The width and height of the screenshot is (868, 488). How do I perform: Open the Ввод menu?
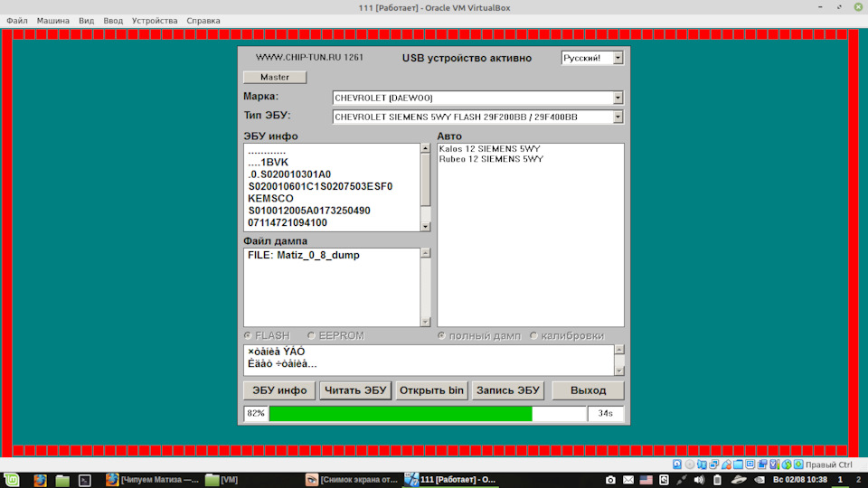tap(113, 21)
